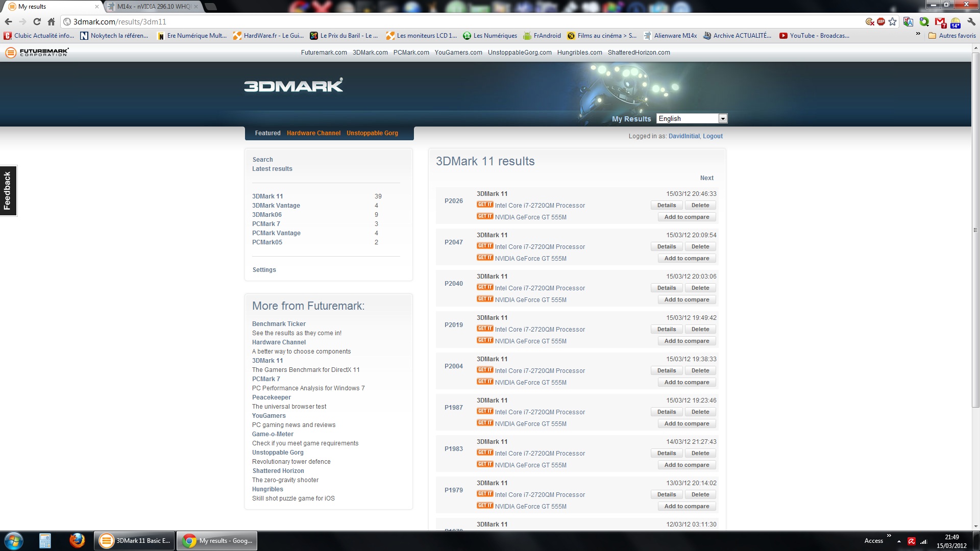
Task: Click My Results in the banner
Action: pos(631,119)
